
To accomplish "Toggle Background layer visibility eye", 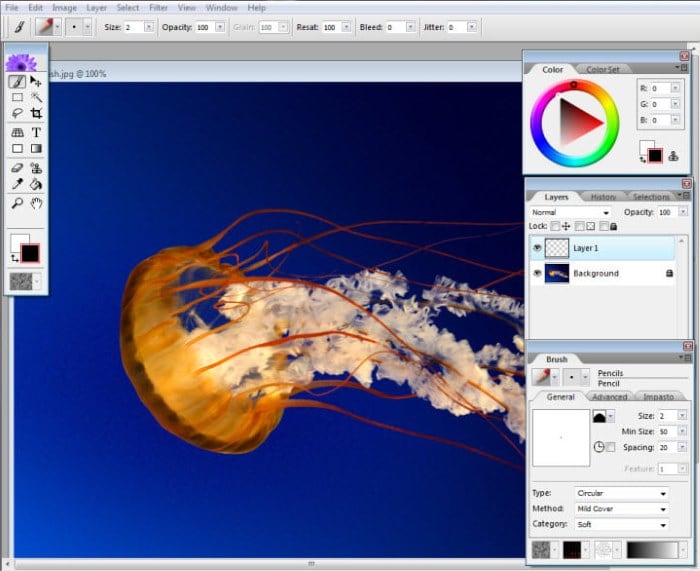I will coord(537,273).
